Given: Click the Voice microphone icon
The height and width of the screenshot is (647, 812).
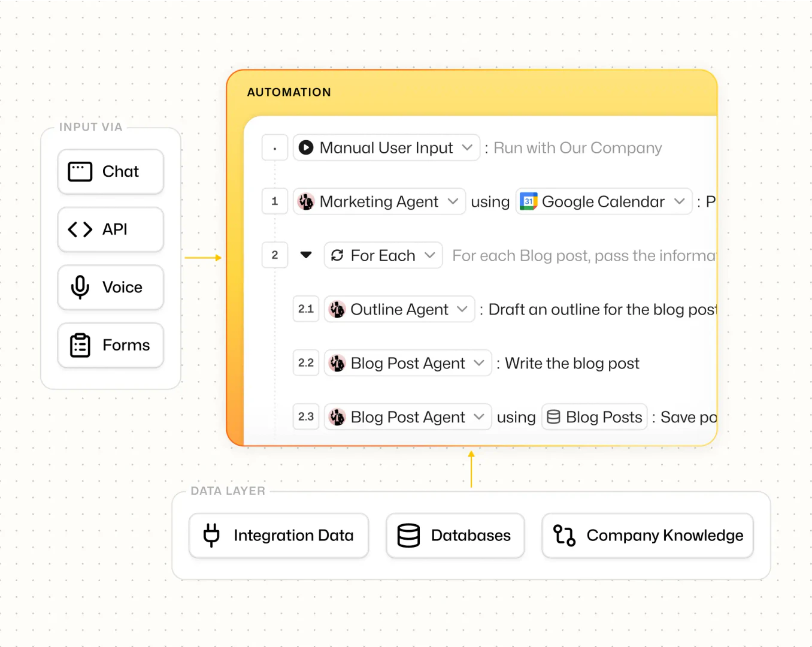Looking at the screenshot, I should click(80, 288).
